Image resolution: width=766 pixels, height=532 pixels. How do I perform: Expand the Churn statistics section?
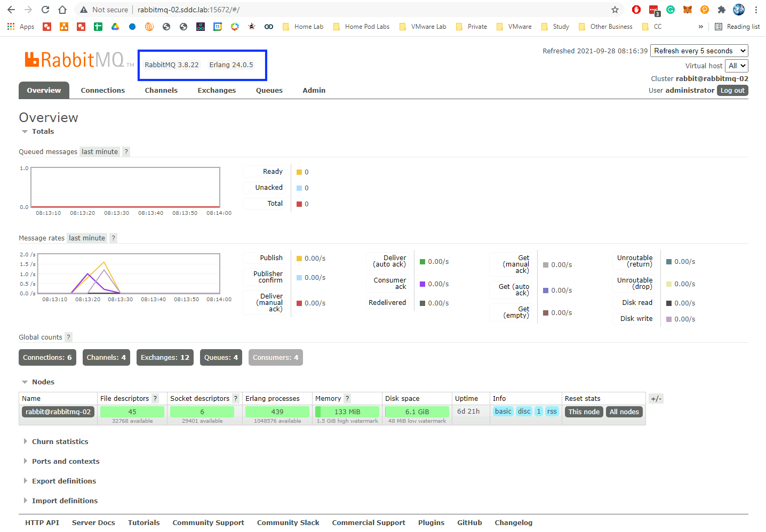(60, 442)
